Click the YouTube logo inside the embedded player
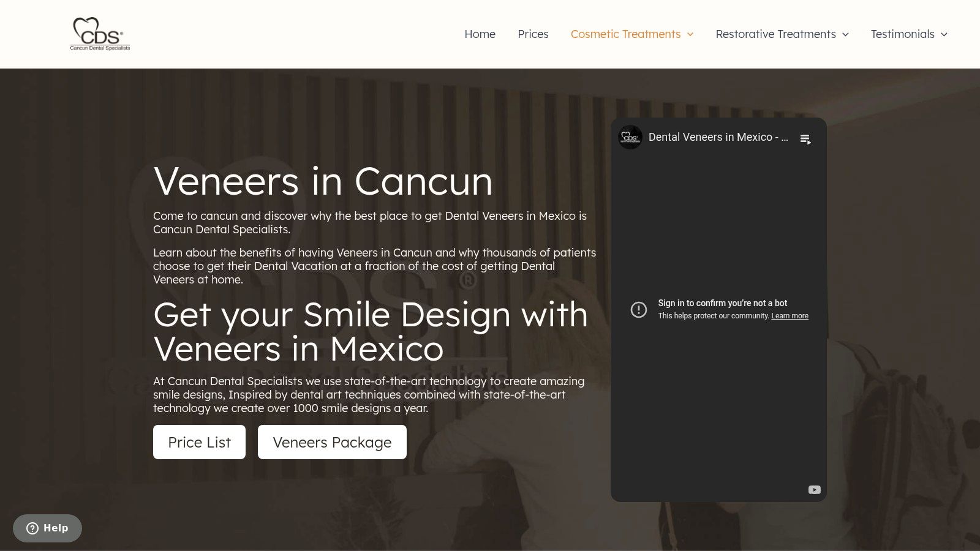This screenshot has height=551, width=980. coord(814,489)
